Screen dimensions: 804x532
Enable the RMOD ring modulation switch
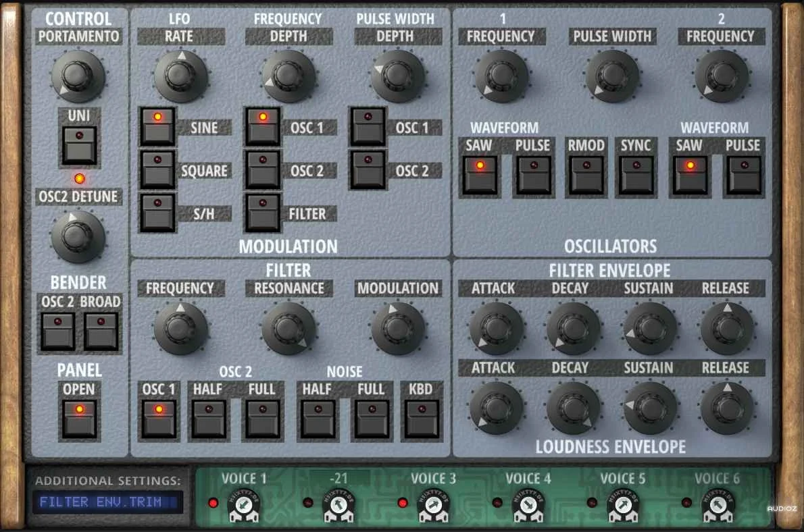click(x=586, y=176)
